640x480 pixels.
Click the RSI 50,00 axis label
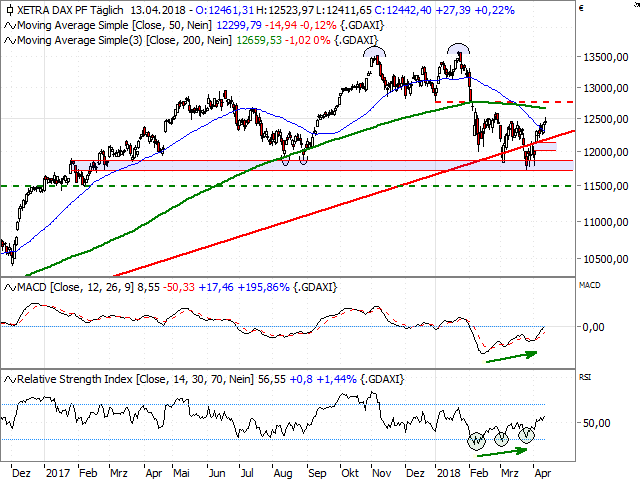[597, 423]
